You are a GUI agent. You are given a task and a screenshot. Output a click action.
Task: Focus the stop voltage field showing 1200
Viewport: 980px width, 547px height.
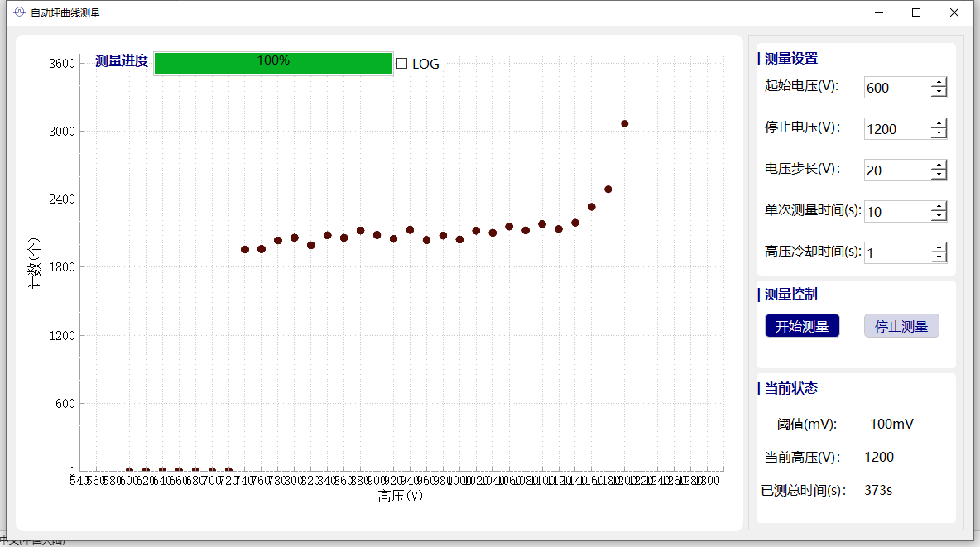pos(897,129)
